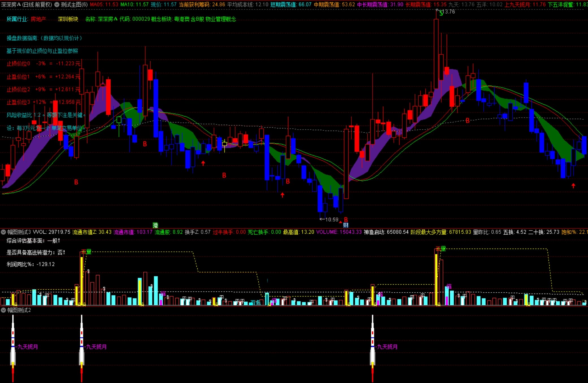Click the blue 财 finance marker
Viewport: 588px width, 383px height.
tap(346, 225)
